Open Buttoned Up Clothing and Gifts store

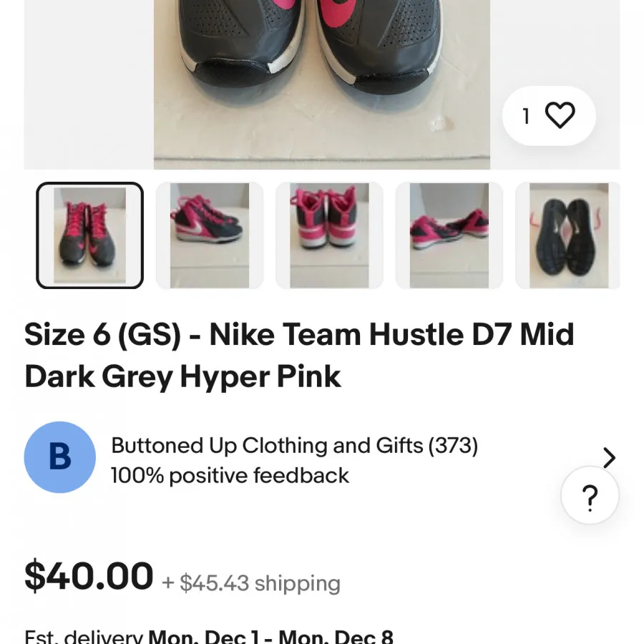point(295,445)
